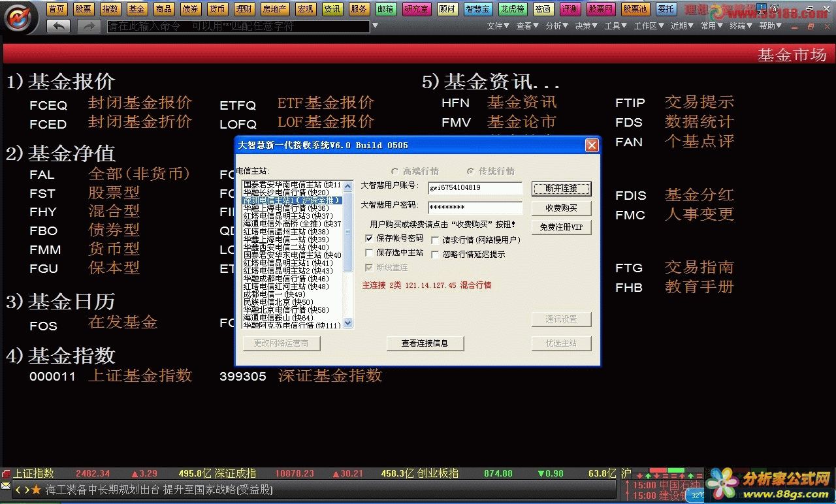The image size is (836, 504).
Task: Enable 请求行情(网络慢用户) checkbox
Action: 435,240
